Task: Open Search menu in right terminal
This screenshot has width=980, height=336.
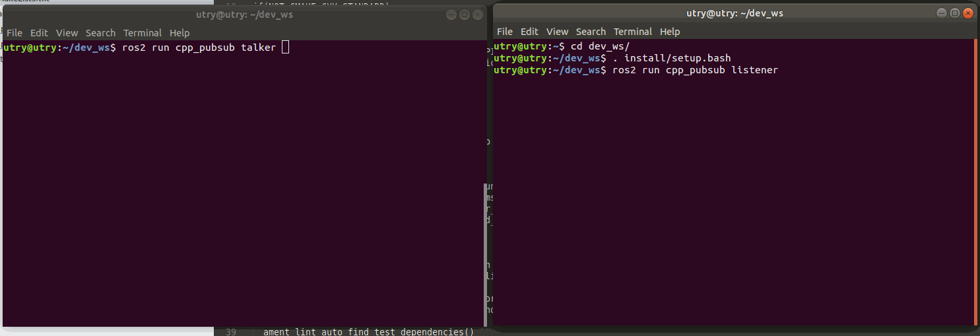Action: pos(591,32)
